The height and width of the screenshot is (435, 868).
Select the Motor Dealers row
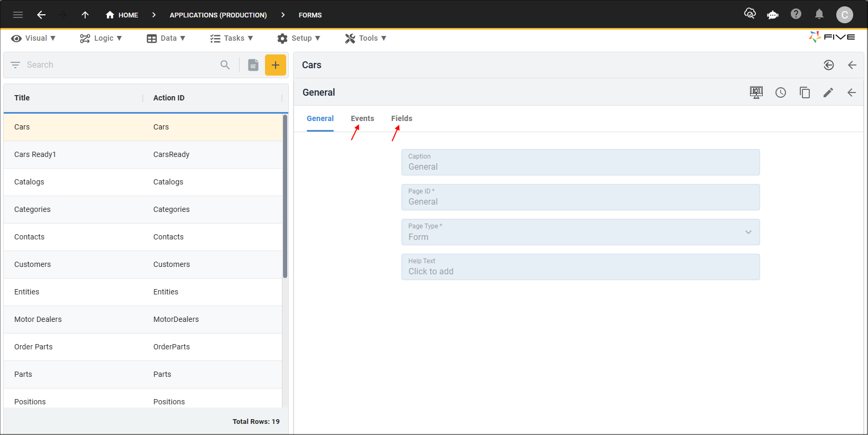(x=143, y=319)
